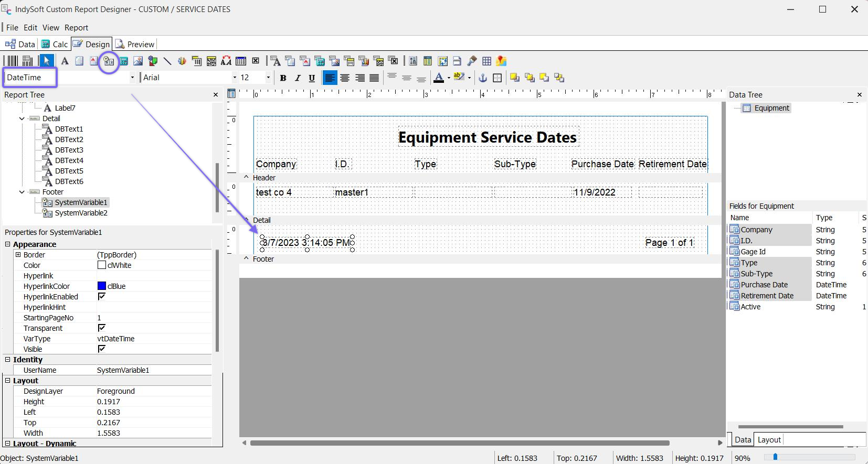Open the font size dropdown
This screenshot has height=464, width=868.
pos(268,78)
